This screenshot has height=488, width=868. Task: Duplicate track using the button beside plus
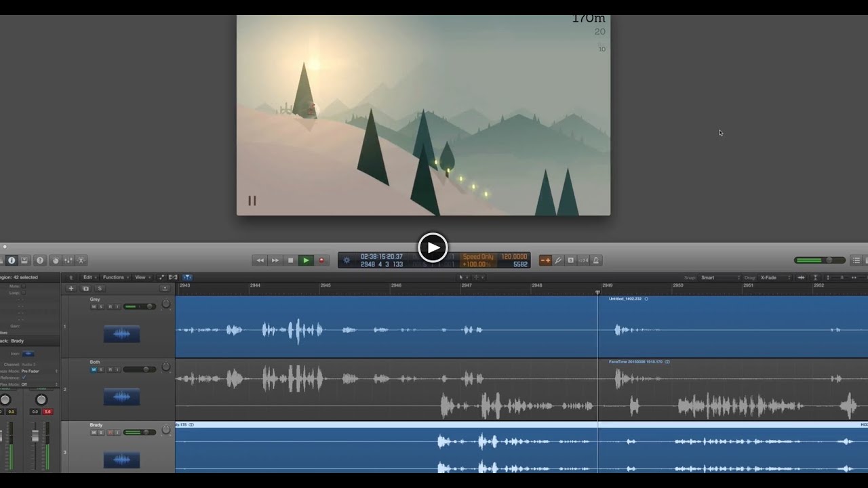pyautogui.click(x=85, y=289)
